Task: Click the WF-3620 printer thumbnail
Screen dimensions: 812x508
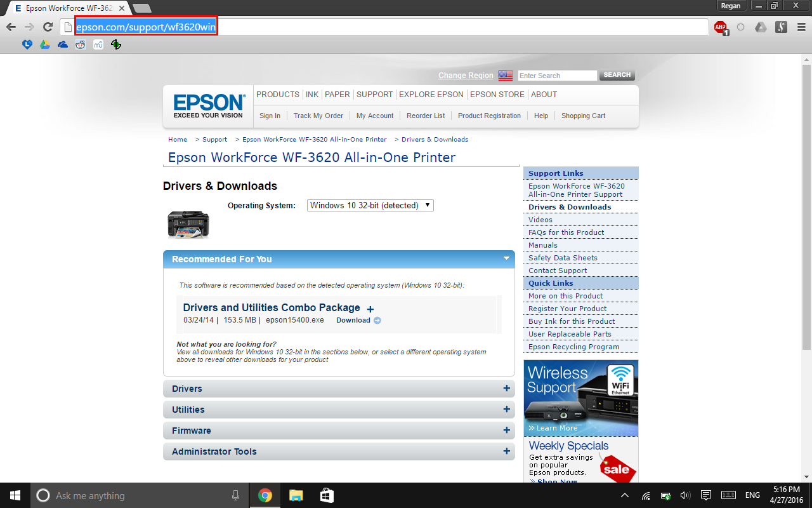Action: [188, 224]
